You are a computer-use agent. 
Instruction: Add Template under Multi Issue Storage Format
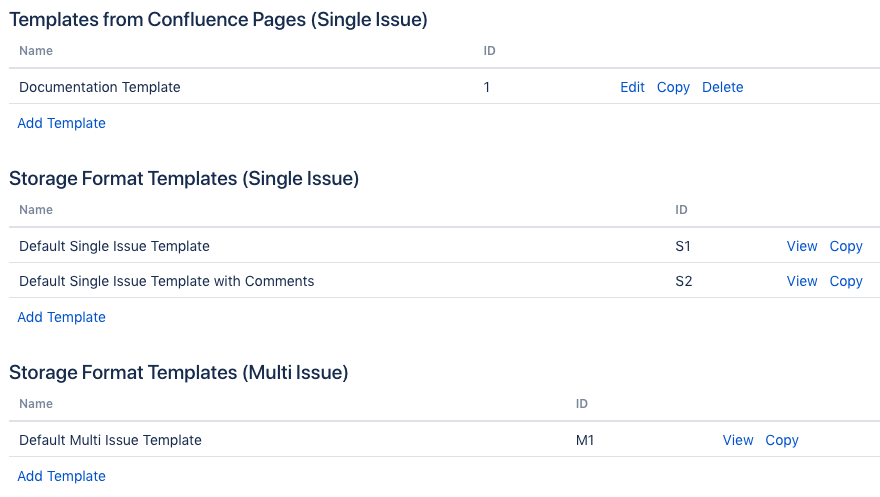click(x=61, y=476)
